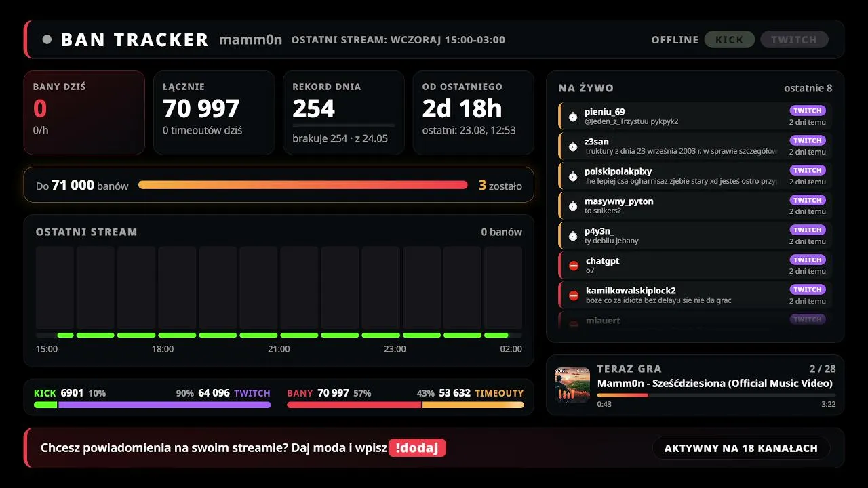This screenshot has width=868, height=488.
Task: Click the "0 banów" count in OSTATNI STREAM
Action: [502, 232]
